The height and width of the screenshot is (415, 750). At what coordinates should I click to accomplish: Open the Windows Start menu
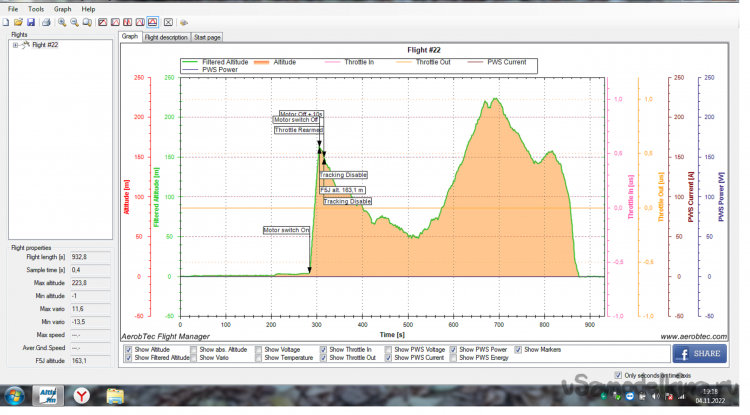16,395
